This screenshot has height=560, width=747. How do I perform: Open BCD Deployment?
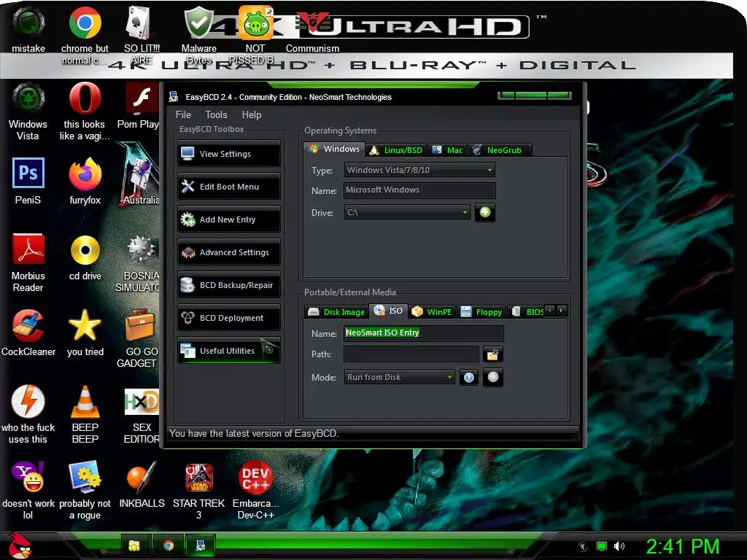pyautogui.click(x=228, y=318)
